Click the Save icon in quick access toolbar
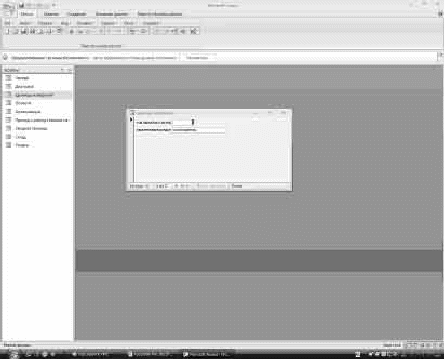 [x=21, y=5]
